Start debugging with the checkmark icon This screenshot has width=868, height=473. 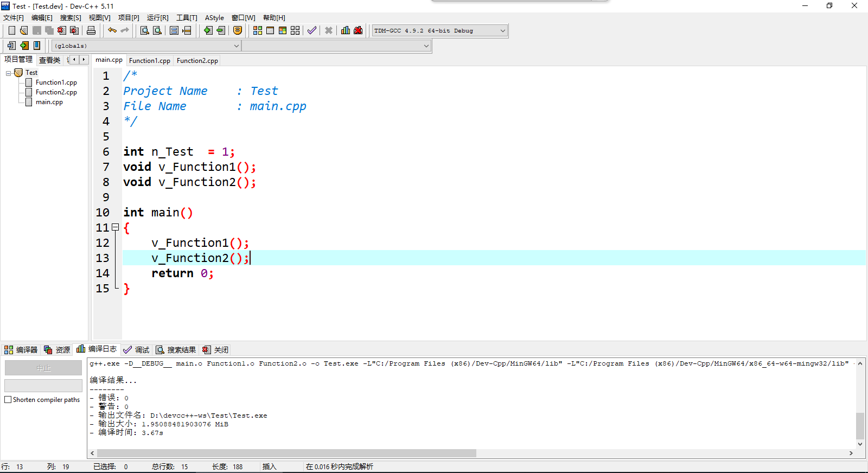(x=312, y=30)
